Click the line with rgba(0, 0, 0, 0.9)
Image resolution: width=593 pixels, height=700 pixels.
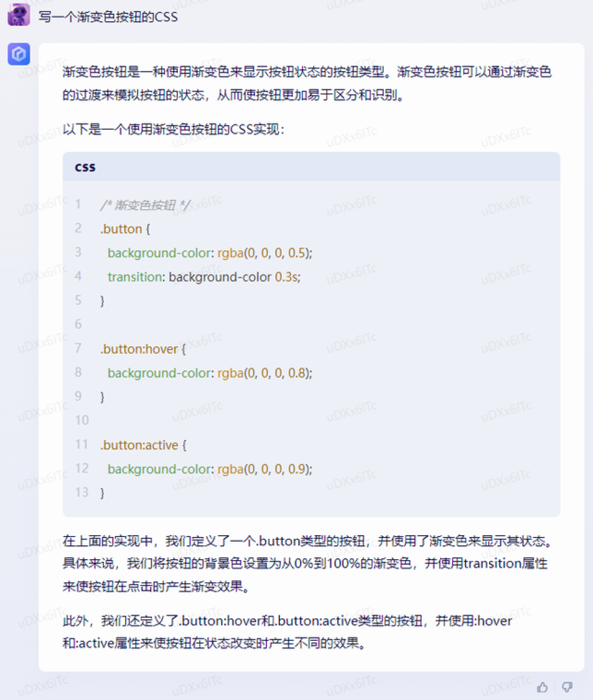click(x=210, y=469)
